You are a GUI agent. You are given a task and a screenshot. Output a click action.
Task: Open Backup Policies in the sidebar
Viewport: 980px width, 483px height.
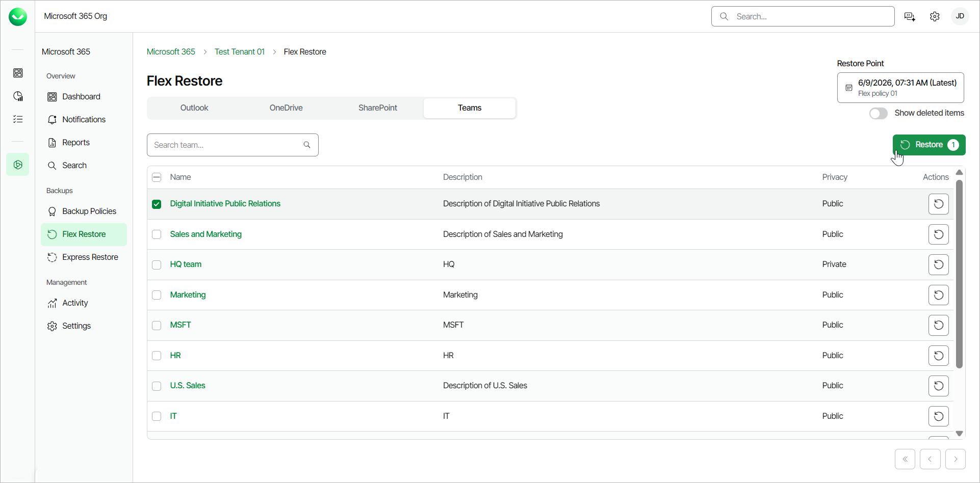click(84, 211)
